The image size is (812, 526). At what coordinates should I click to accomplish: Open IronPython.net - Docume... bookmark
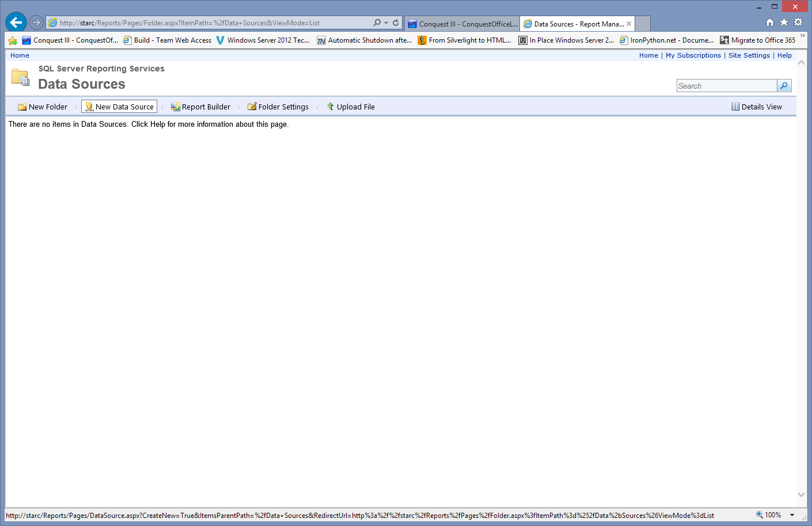666,40
